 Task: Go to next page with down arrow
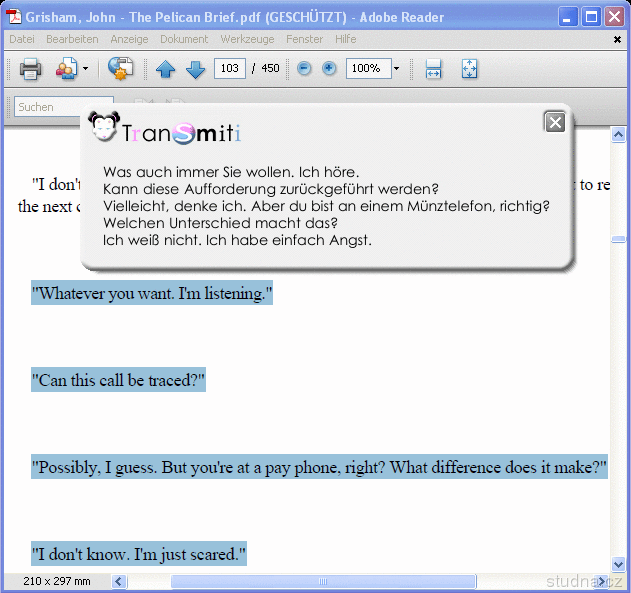pyautogui.click(x=195, y=69)
